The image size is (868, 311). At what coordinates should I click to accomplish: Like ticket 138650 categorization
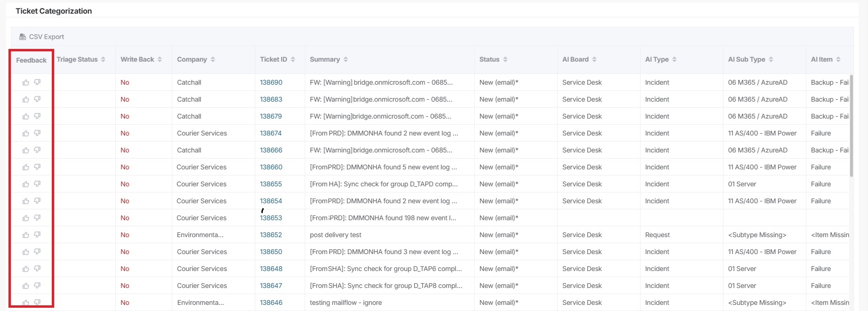click(x=26, y=252)
